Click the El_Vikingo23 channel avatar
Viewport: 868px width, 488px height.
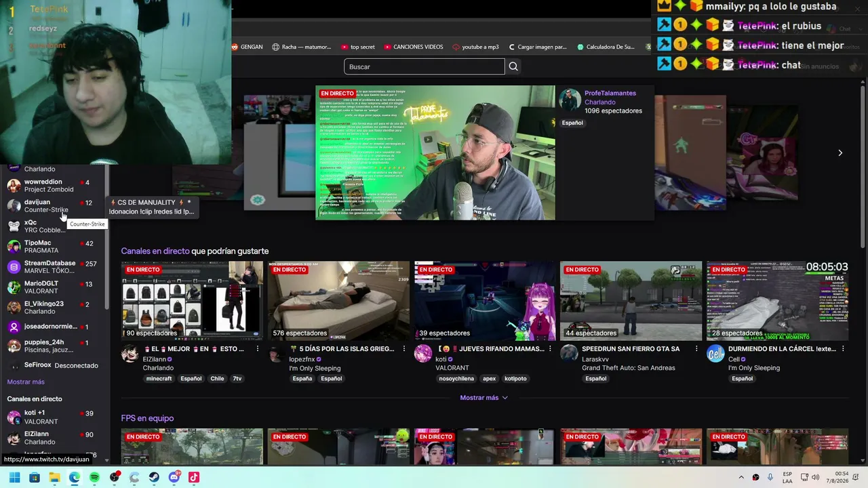click(14, 308)
